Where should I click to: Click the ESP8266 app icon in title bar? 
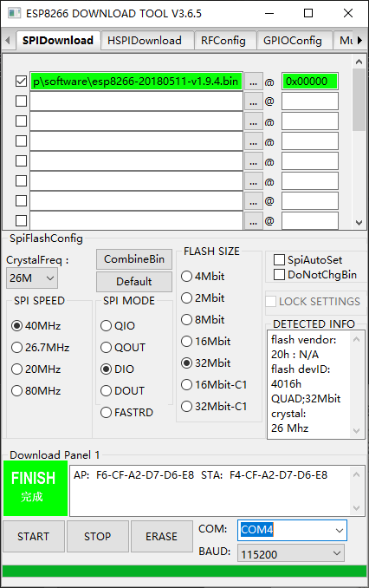click(14, 14)
